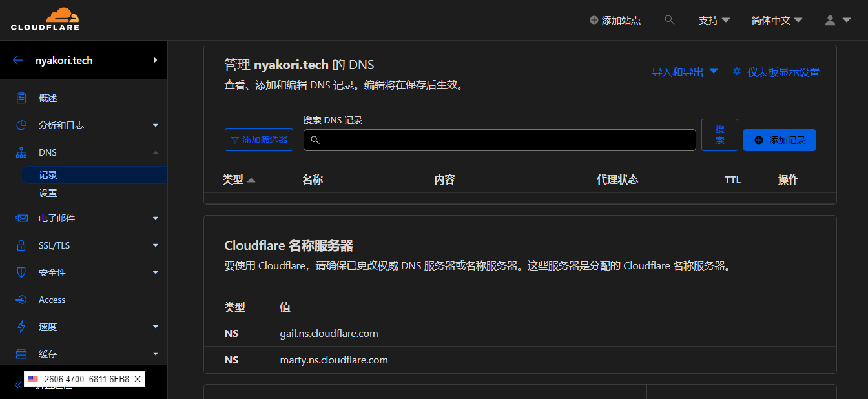
Task: Click the 代理状态 column header
Action: 617,179
